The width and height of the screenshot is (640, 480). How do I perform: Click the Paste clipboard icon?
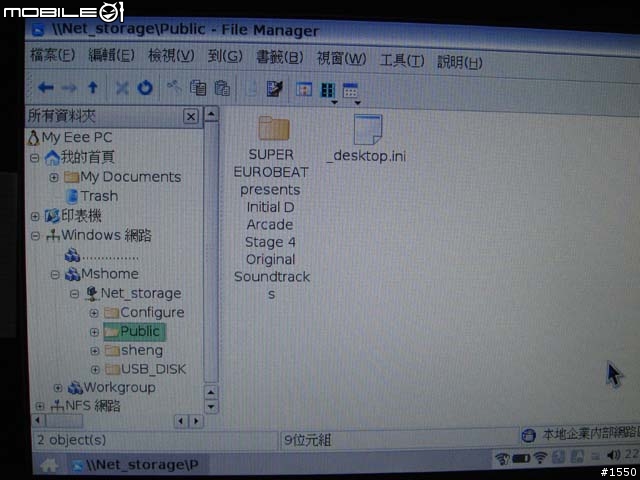click(x=222, y=88)
